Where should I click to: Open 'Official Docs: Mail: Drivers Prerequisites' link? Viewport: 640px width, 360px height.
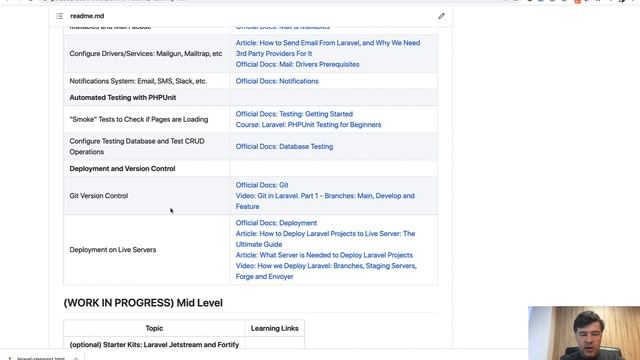[298, 64]
